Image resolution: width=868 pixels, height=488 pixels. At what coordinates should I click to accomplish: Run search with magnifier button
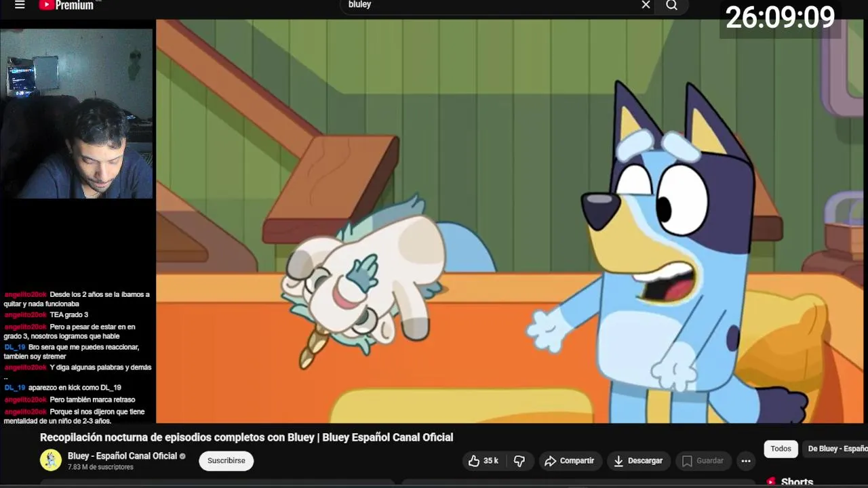pos(671,5)
